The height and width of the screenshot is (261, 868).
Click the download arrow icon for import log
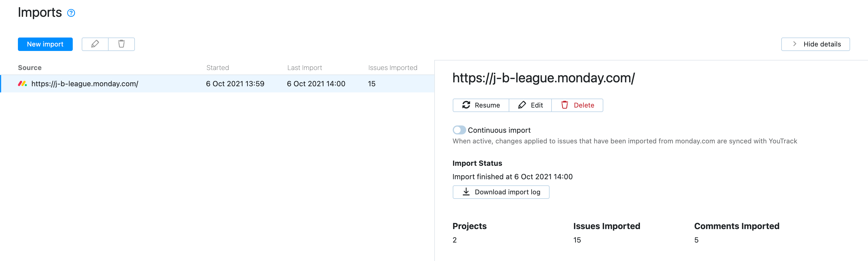[x=466, y=192]
